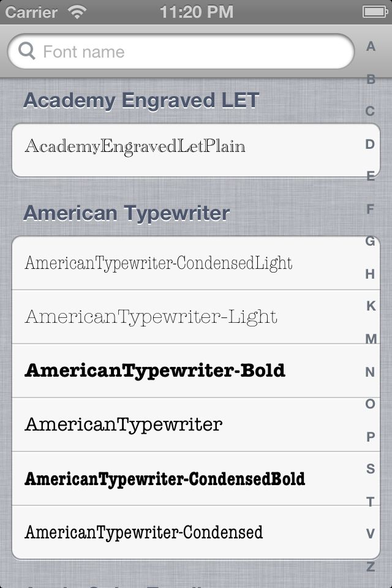Image resolution: width=392 pixels, height=588 pixels.
Task: Jump to letter K in index
Action: [371, 306]
